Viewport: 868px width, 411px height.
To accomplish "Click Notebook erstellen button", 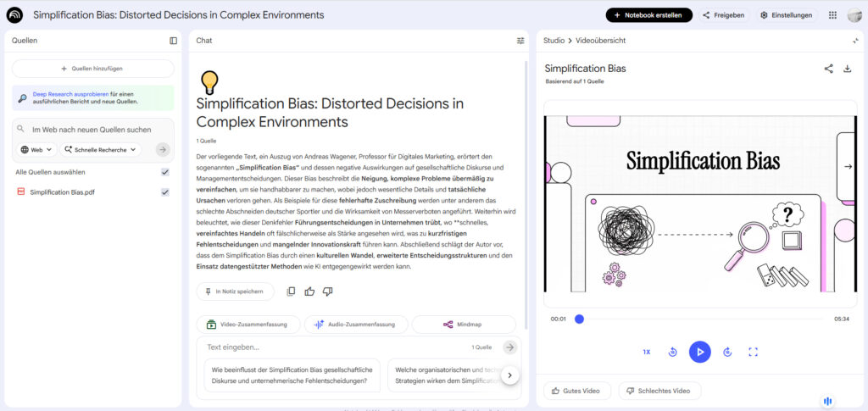I will click(648, 15).
